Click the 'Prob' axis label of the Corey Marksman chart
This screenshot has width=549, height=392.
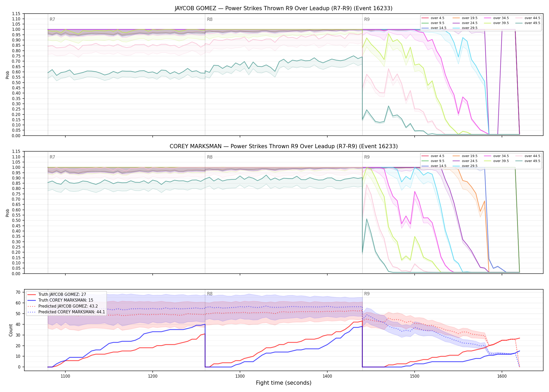(x=8, y=213)
